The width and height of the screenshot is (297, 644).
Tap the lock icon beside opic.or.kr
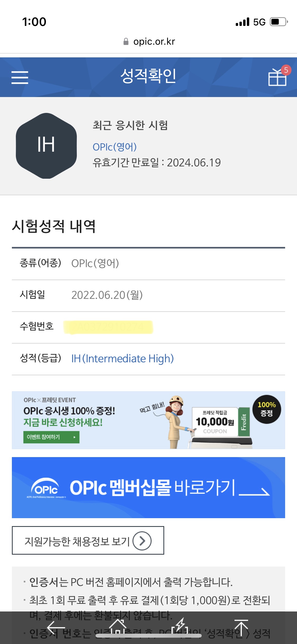pyautogui.click(x=126, y=42)
